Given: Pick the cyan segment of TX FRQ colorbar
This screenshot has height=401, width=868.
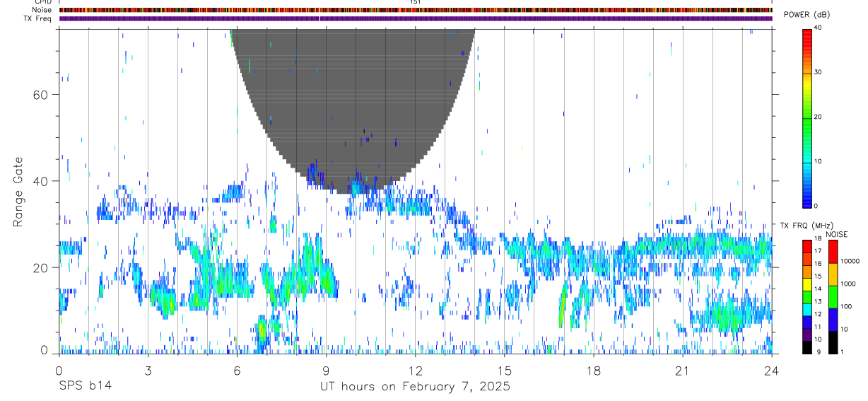Looking at the screenshot, I should click(x=807, y=309).
